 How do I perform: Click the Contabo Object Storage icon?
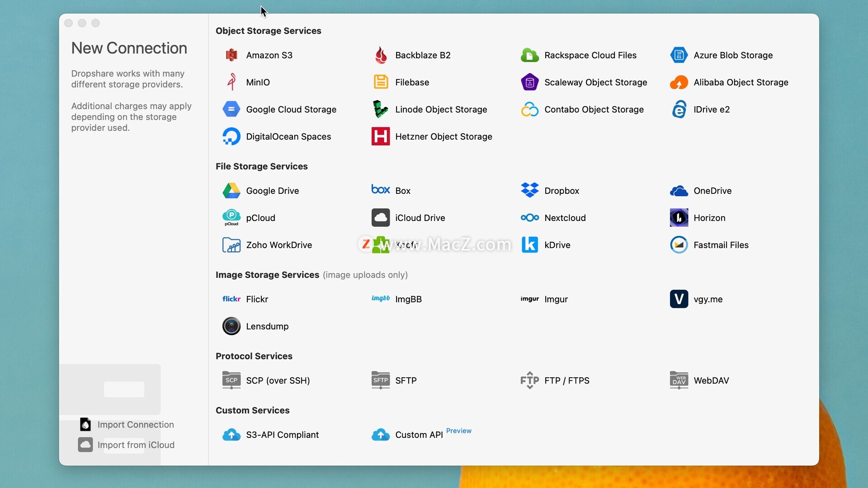click(530, 109)
